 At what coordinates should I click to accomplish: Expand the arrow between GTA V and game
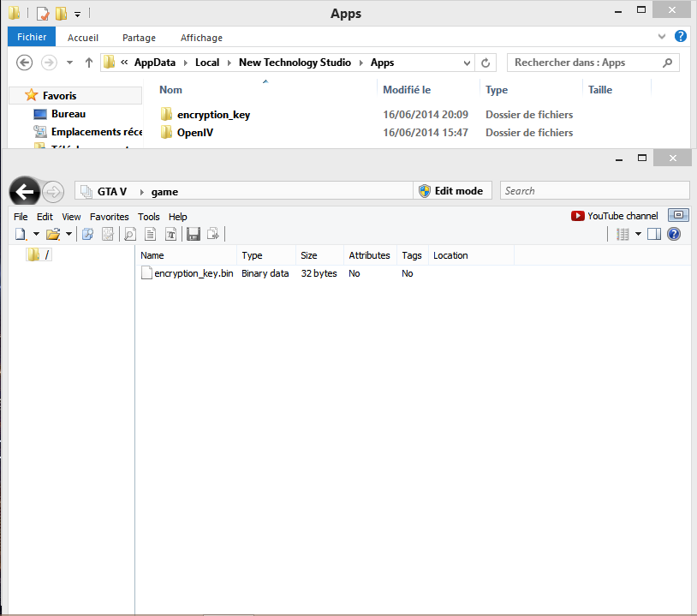tap(142, 192)
